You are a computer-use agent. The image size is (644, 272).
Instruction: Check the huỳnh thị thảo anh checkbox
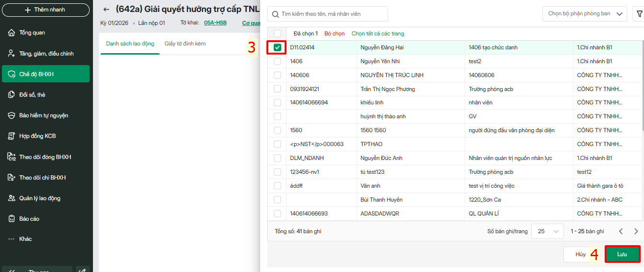(x=277, y=116)
